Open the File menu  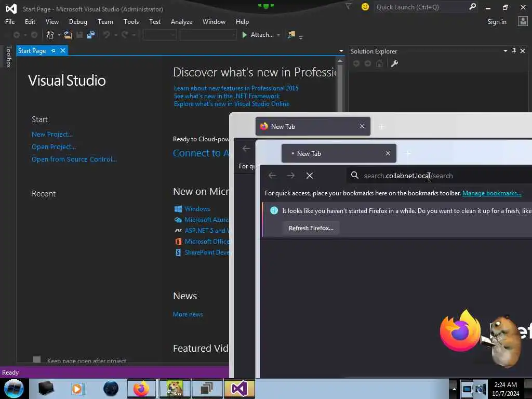[10, 22]
